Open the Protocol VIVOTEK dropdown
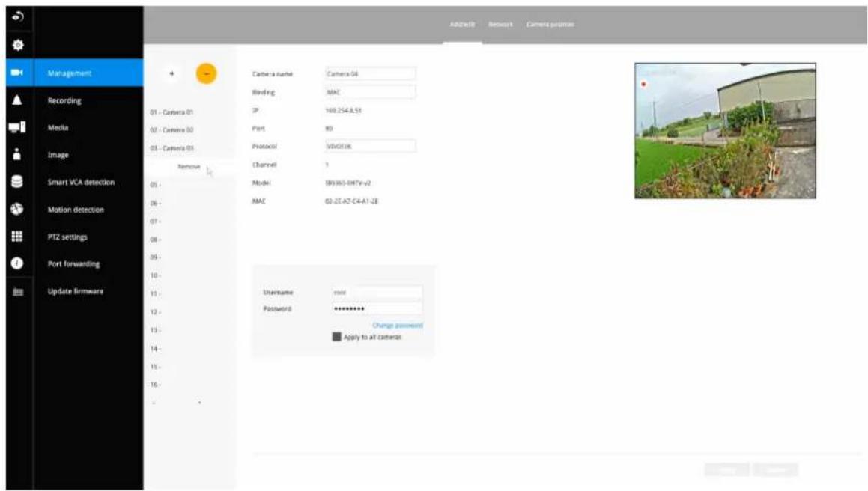Screen dimensions: 868x491 pyautogui.click(x=370, y=146)
